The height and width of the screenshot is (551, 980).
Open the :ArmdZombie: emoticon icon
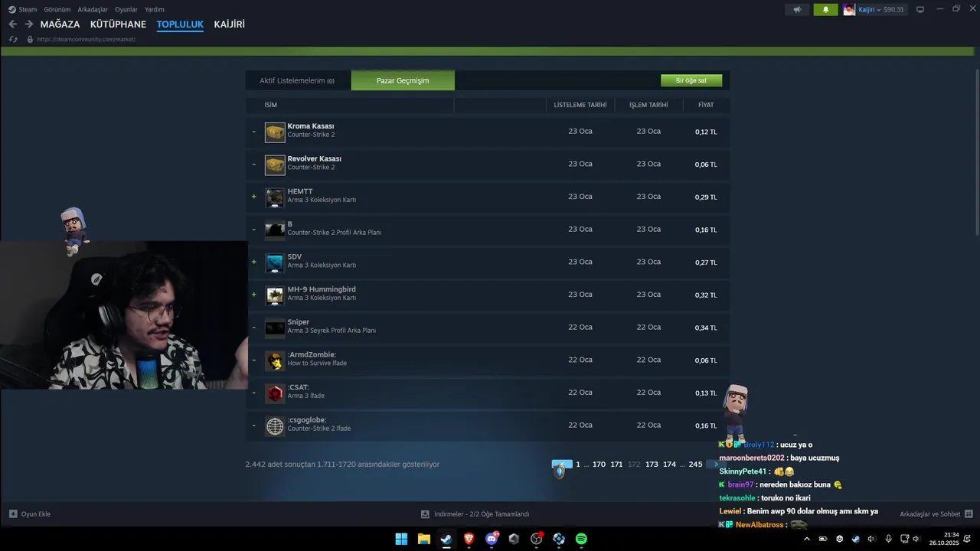[275, 361]
